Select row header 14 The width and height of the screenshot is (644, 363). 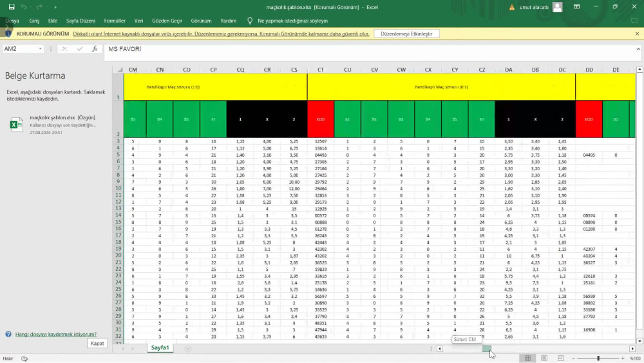click(118, 215)
